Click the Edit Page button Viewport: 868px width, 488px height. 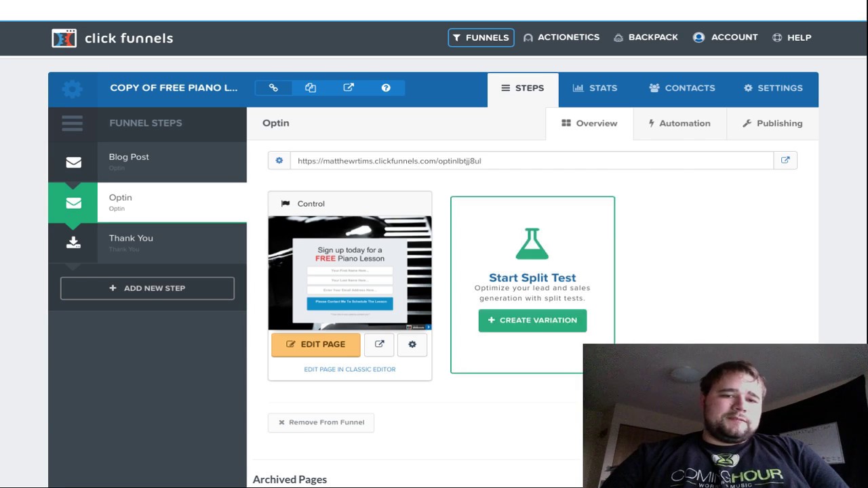coord(316,344)
